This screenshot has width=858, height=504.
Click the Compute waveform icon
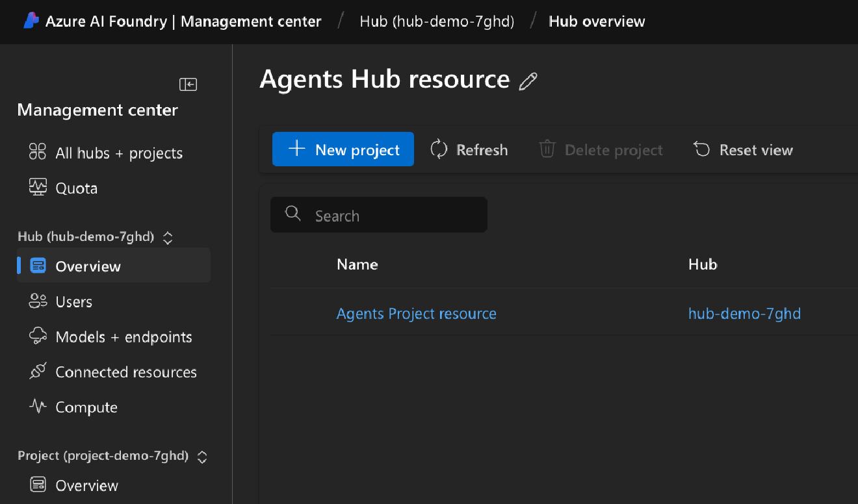point(37,407)
